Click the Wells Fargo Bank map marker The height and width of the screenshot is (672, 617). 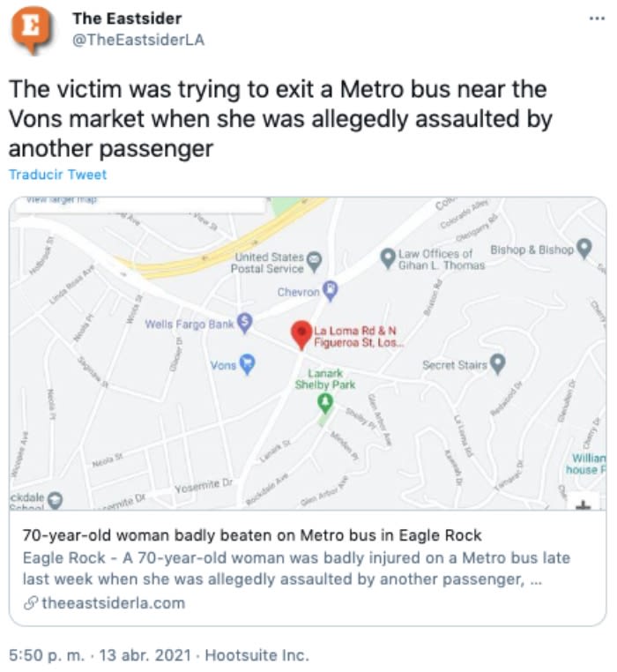(245, 324)
